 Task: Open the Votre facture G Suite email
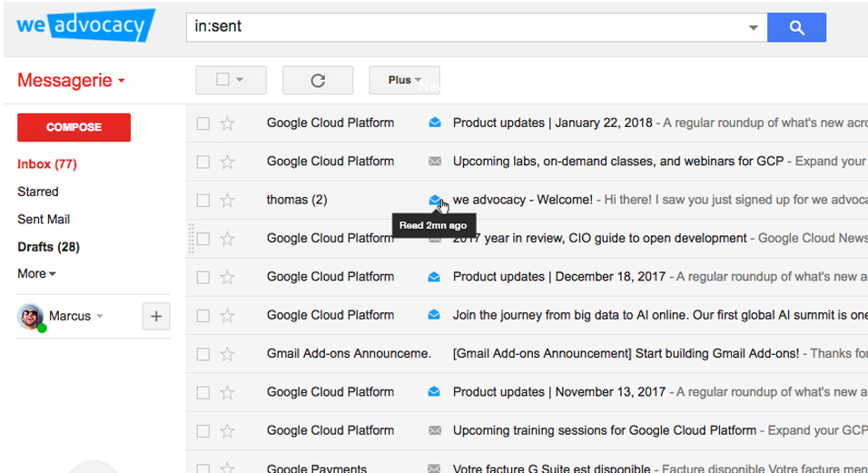click(x=551, y=469)
